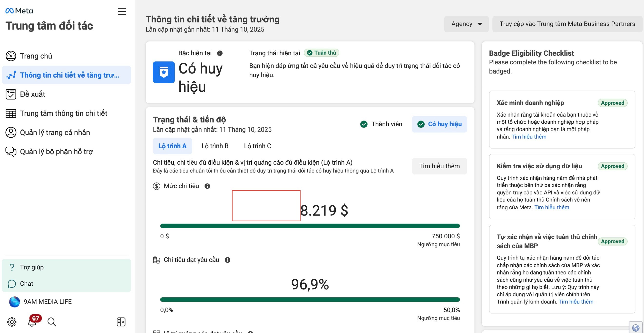The image size is (644, 333).
Task: Click info icon next to Bậc hiện tại
Action: click(220, 53)
